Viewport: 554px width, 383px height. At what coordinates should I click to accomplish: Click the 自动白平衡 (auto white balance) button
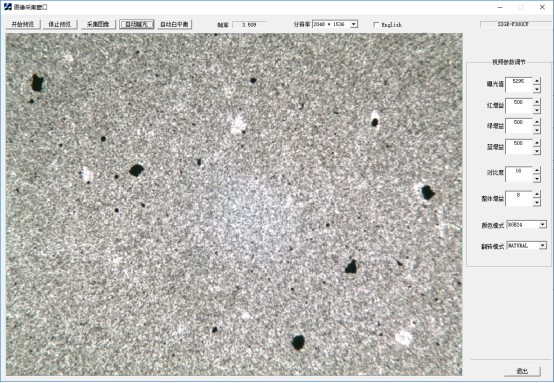click(x=174, y=24)
